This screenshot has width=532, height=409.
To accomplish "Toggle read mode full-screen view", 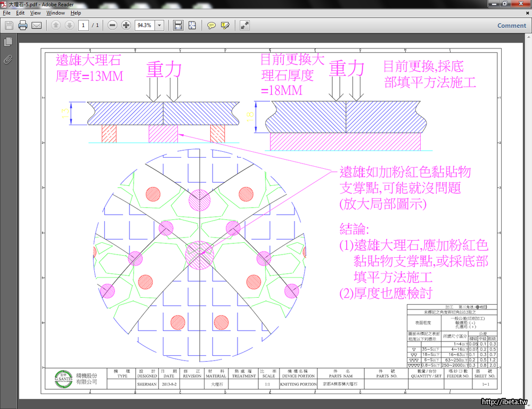I will coord(244,25).
